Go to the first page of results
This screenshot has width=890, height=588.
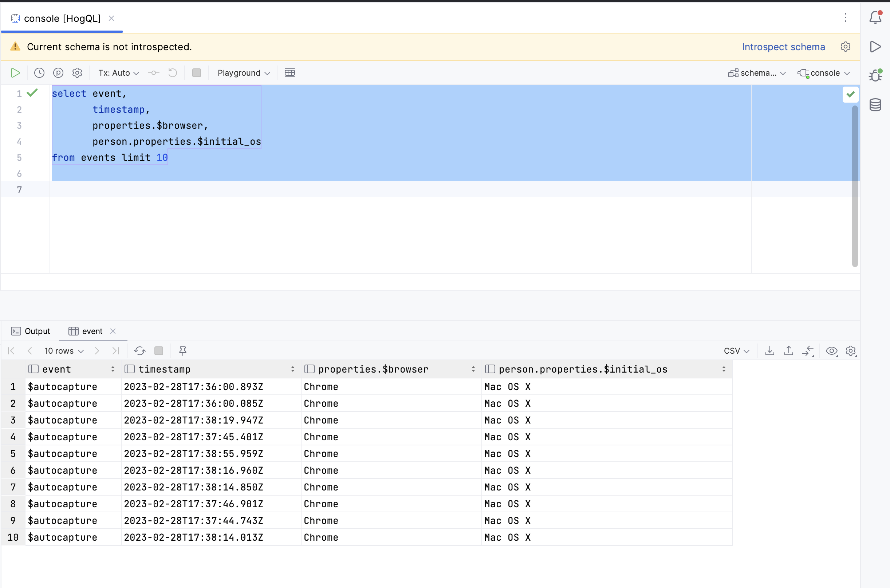(11, 351)
